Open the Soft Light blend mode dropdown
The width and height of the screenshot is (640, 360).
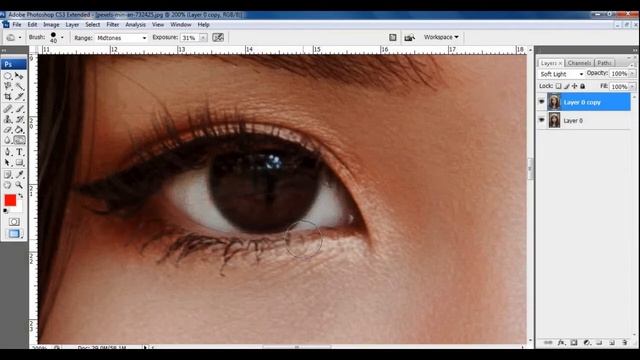pyautogui.click(x=561, y=74)
